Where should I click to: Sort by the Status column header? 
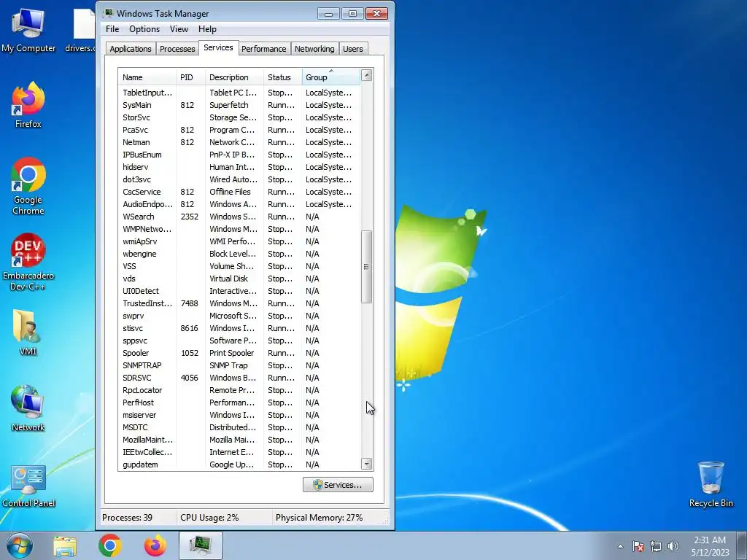(282, 77)
